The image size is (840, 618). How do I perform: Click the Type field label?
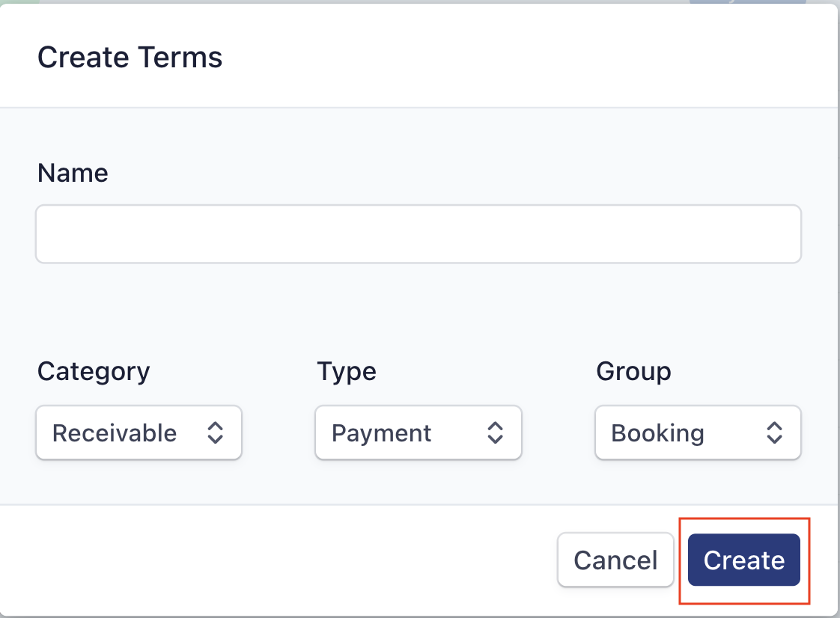click(x=346, y=371)
